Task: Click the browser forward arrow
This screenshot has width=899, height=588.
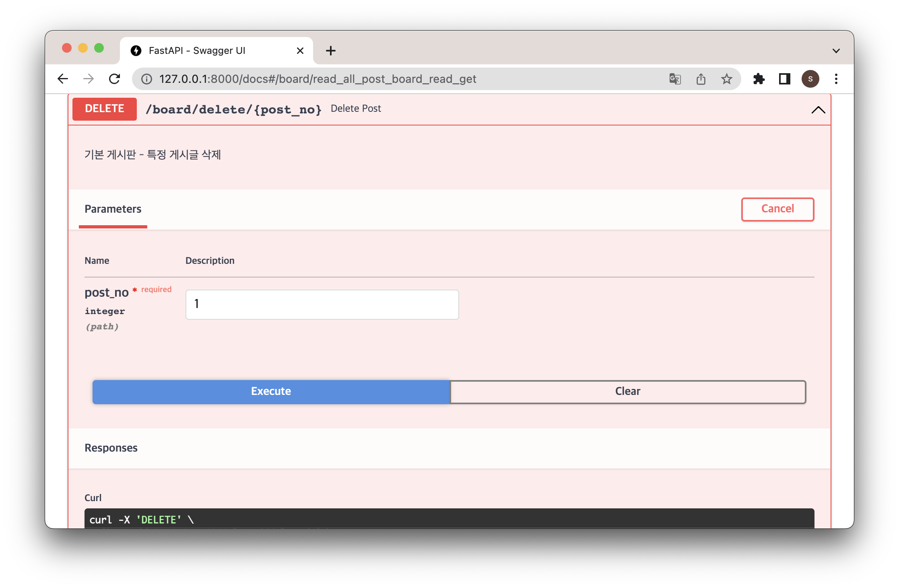Action: [x=89, y=79]
